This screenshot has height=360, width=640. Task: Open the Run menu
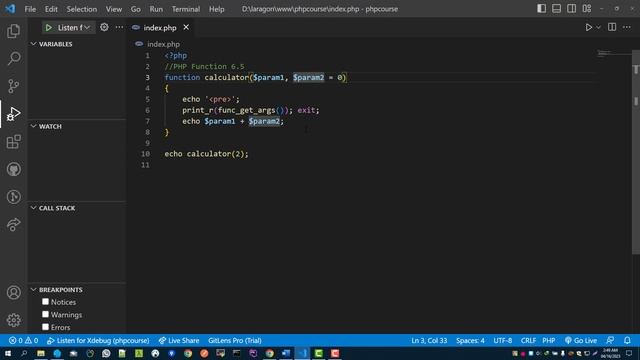156,9
